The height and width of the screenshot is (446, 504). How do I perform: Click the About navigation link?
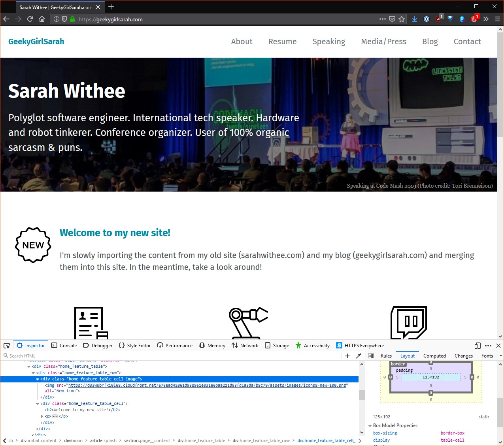point(242,41)
